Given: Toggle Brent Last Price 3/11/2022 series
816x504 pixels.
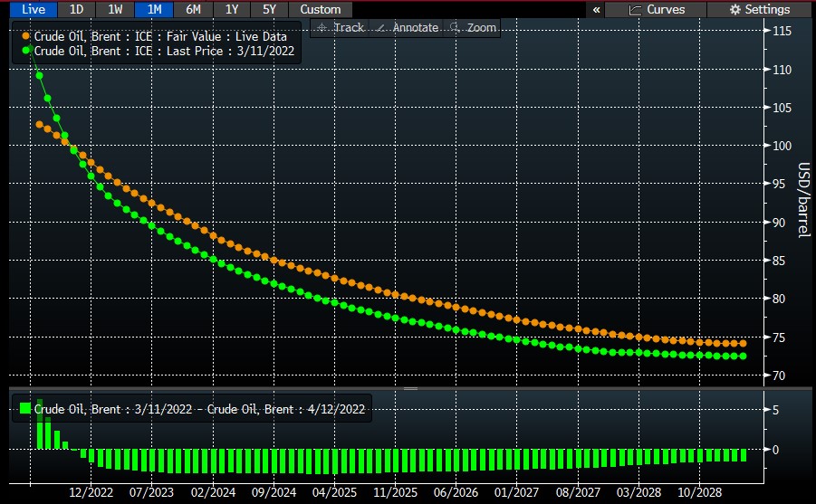Looking at the screenshot, I should pyautogui.click(x=163, y=51).
